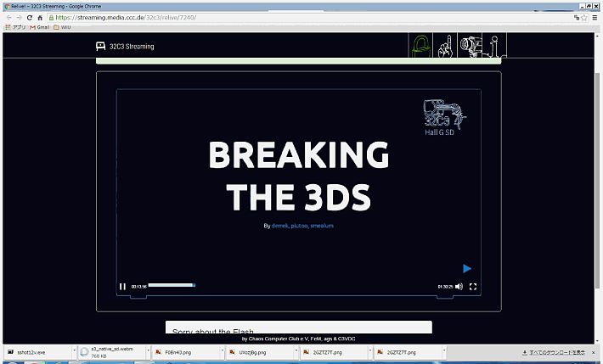The height and width of the screenshot is (364, 603).
Task: Reload the page
Action: (30, 18)
